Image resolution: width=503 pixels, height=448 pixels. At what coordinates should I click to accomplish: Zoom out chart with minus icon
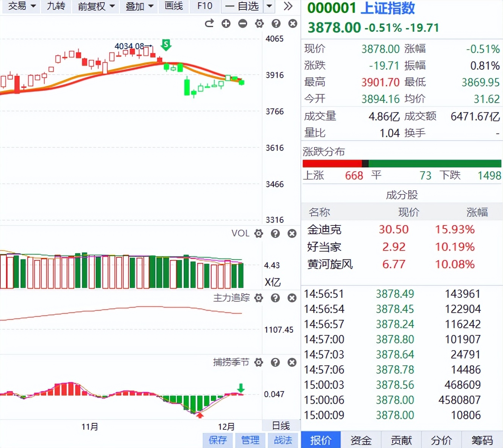click(x=243, y=24)
